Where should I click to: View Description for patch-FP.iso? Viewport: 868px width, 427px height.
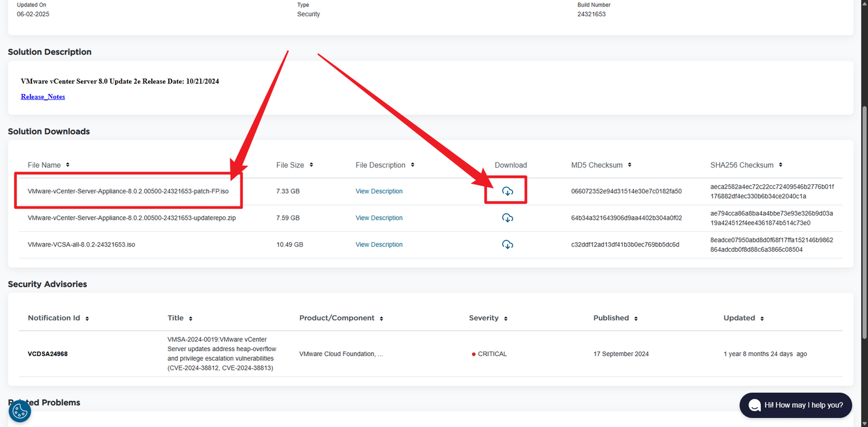pos(379,192)
